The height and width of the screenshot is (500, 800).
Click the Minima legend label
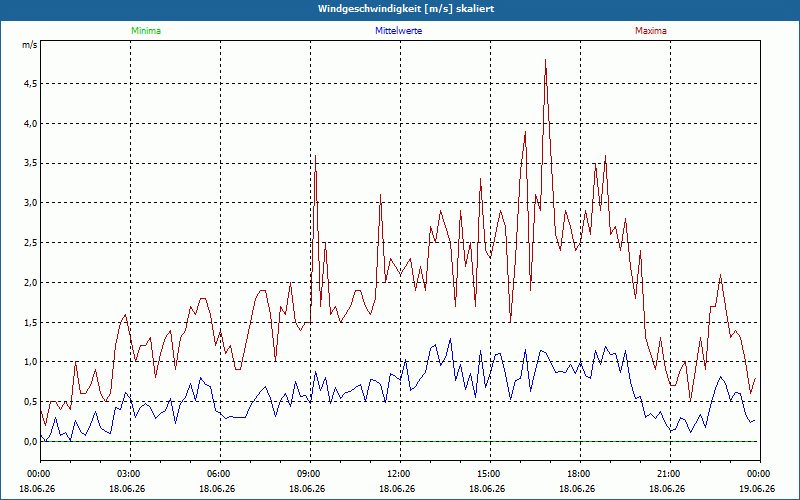coord(146,31)
